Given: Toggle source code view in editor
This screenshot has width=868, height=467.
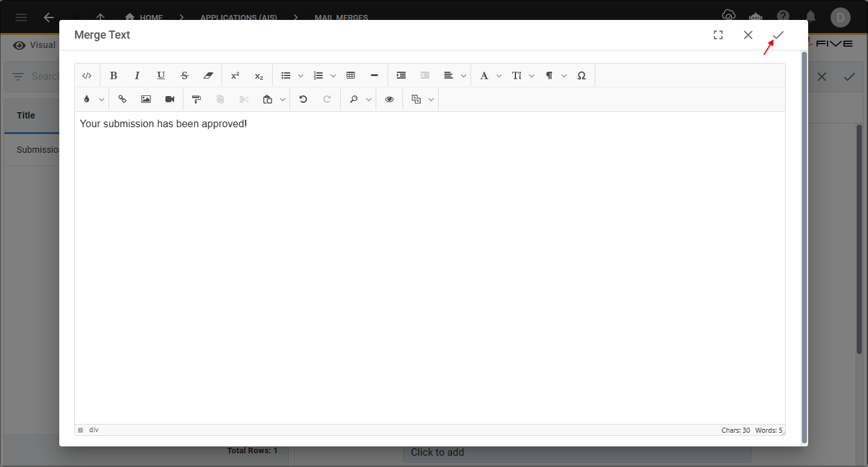Looking at the screenshot, I should [x=87, y=75].
